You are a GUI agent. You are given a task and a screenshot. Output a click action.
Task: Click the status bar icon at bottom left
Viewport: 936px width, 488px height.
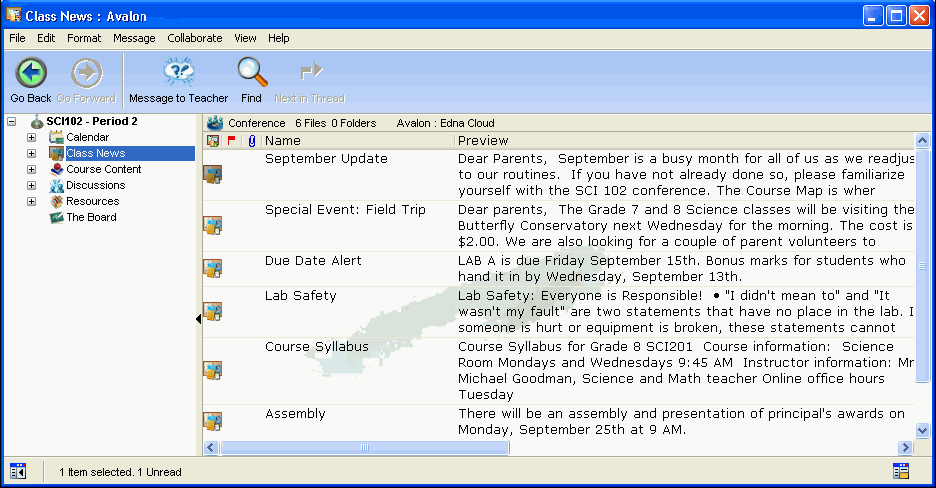click(x=17, y=471)
